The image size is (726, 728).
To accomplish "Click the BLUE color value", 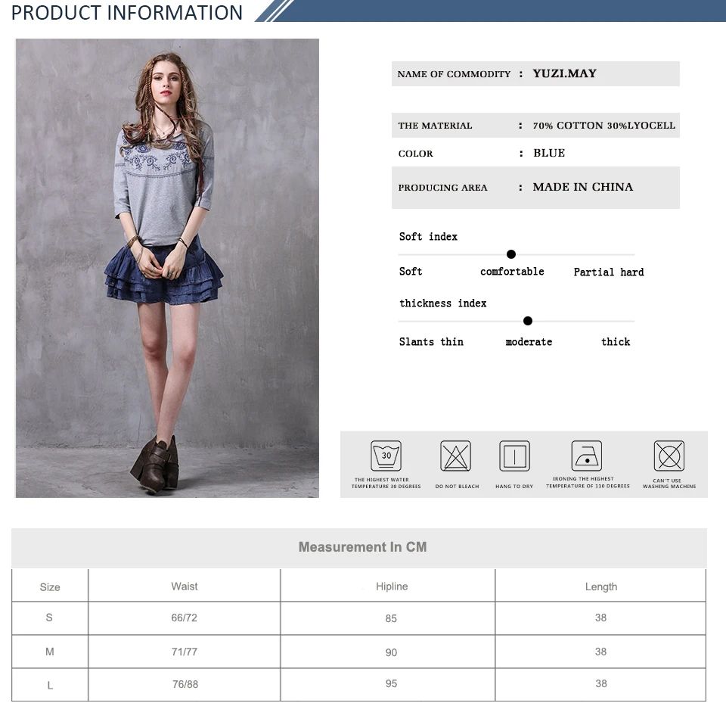I will pyautogui.click(x=549, y=153).
